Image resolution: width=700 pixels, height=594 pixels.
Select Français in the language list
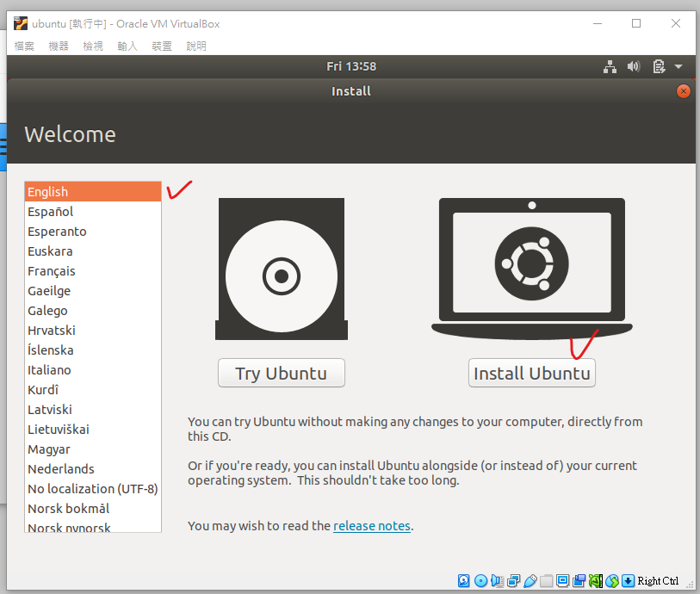tap(93, 271)
